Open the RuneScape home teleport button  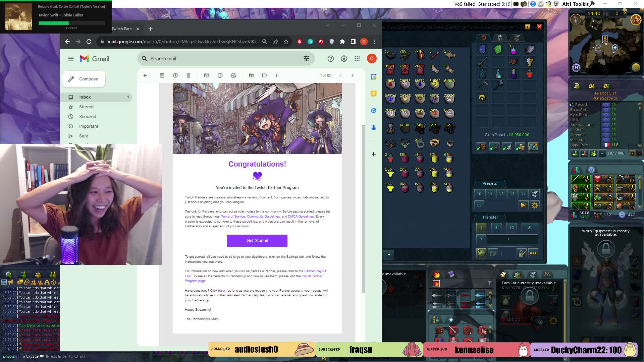click(x=576, y=68)
